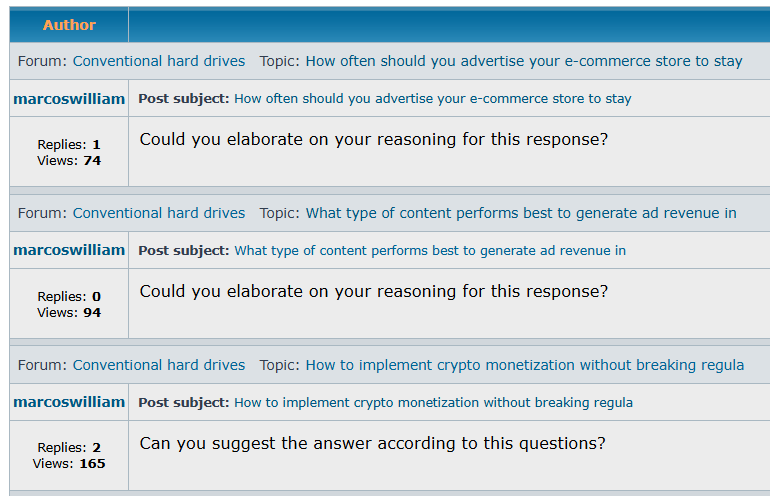The image size is (770, 496).
Task: View marcoswilliam profile in the ad revenue post
Action: point(69,250)
